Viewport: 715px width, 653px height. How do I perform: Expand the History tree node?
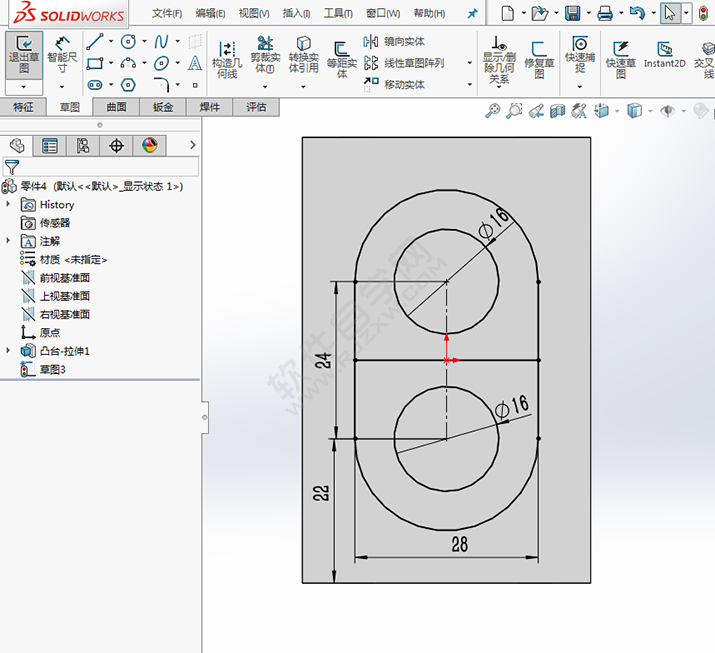click(x=8, y=204)
